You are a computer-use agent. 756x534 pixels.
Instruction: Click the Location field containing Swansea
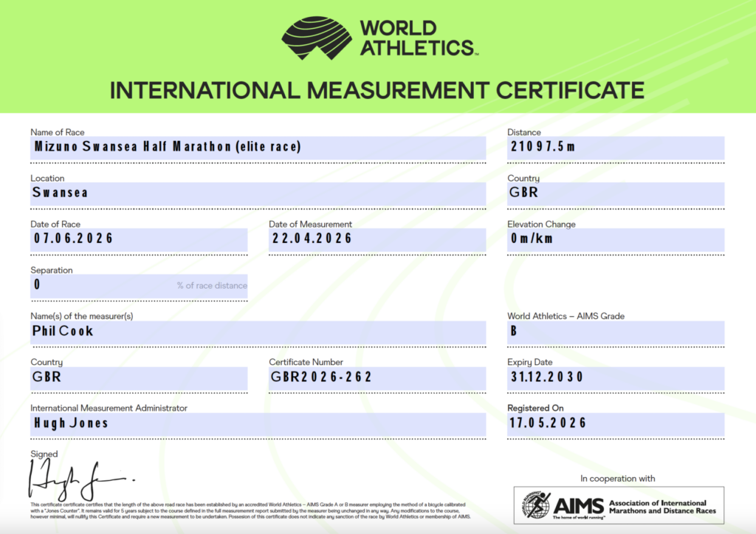pyautogui.click(x=258, y=194)
